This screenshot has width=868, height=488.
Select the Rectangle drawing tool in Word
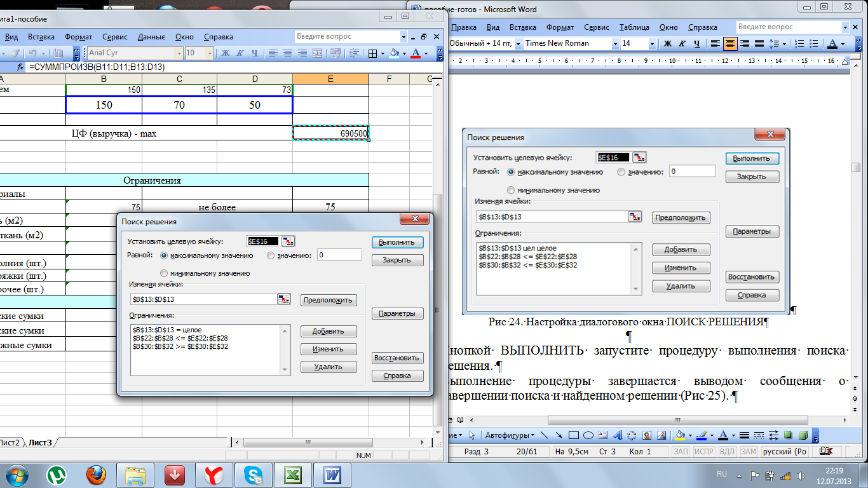573,436
